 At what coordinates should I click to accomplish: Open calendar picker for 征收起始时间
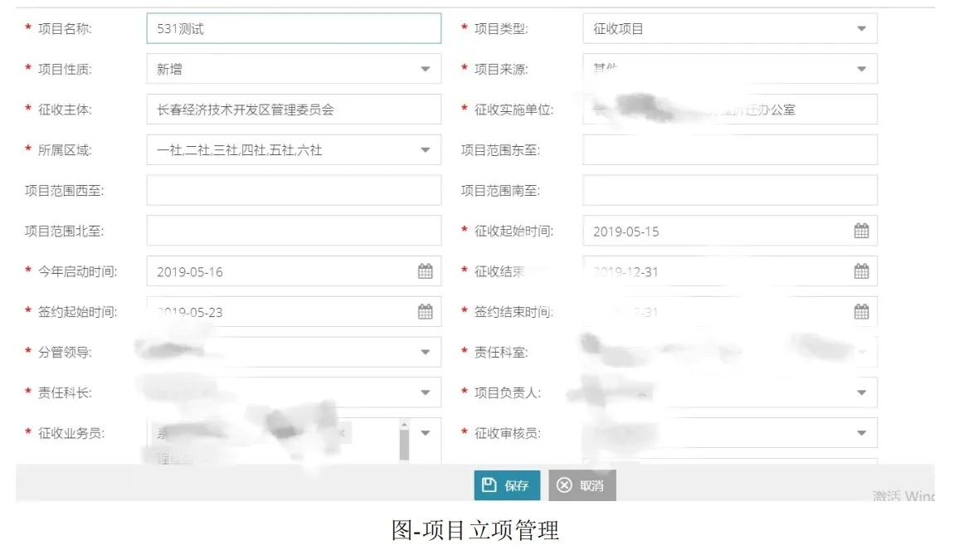click(863, 231)
